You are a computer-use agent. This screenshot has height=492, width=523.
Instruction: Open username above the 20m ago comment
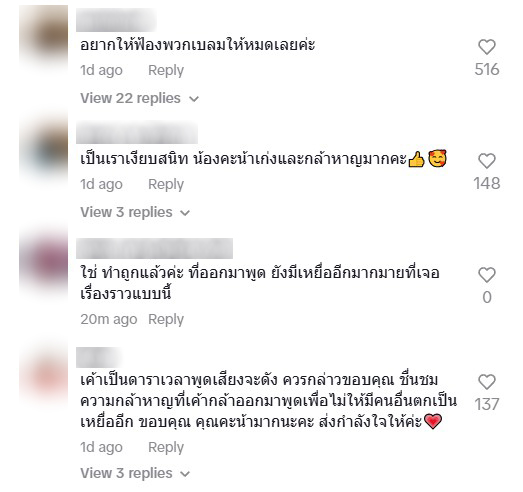click(154, 249)
